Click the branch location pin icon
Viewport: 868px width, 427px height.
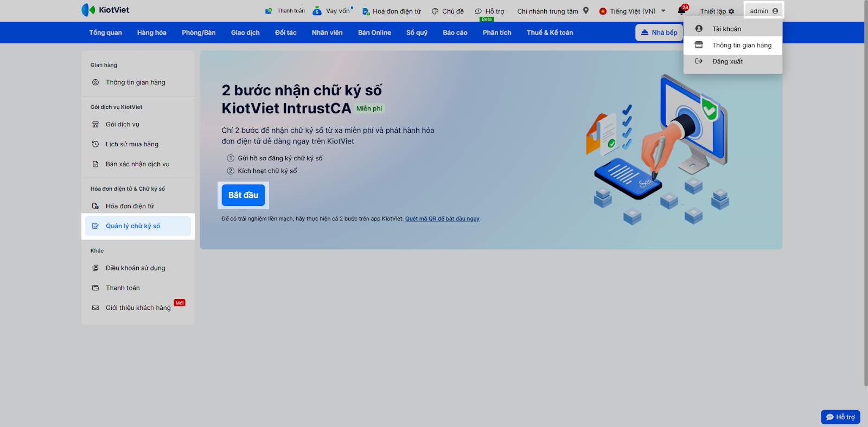pos(586,10)
